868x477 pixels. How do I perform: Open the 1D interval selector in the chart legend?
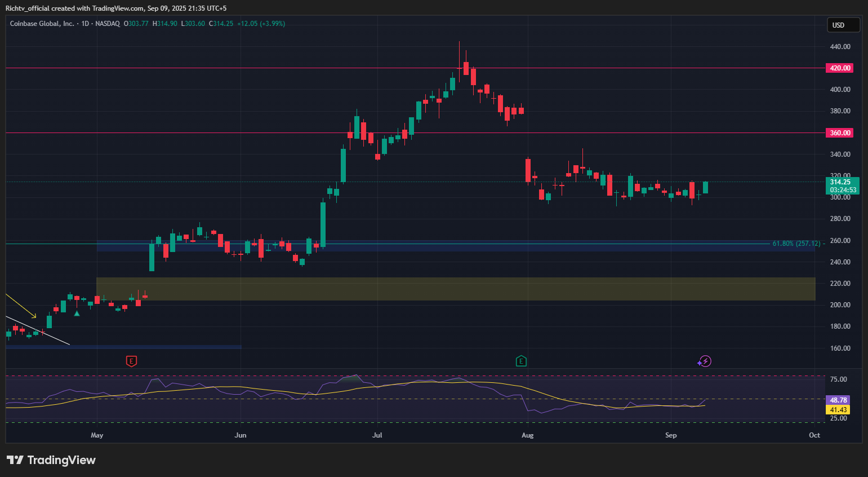click(86, 24)
